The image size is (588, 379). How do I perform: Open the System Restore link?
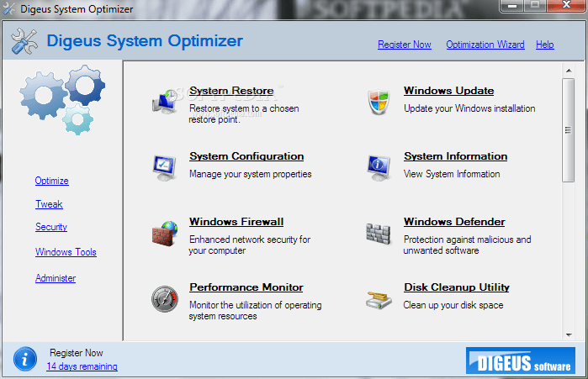click(x=231, y=91)
